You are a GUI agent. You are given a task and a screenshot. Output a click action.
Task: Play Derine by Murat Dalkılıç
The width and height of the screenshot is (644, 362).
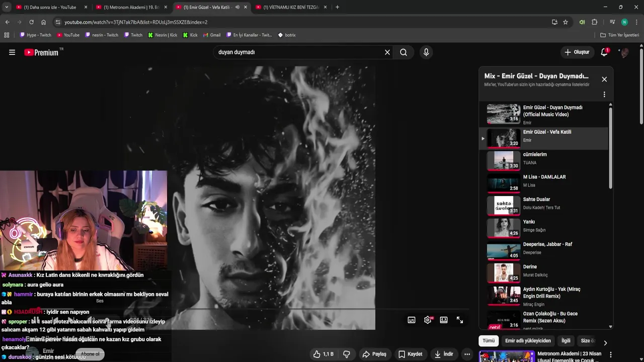point(543,273)
